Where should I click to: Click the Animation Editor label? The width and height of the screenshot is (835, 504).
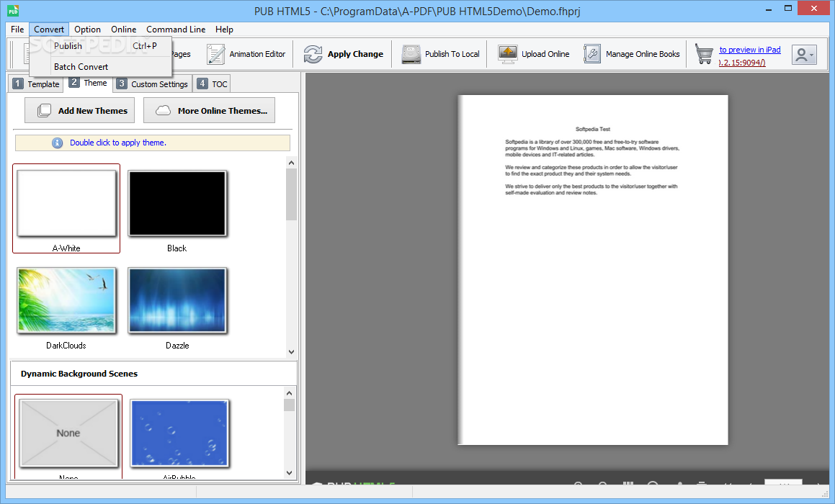click(257, 54)
